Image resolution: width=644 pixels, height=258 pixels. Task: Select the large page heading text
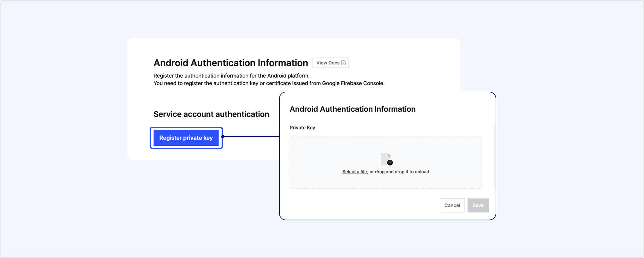coord(230,63)
